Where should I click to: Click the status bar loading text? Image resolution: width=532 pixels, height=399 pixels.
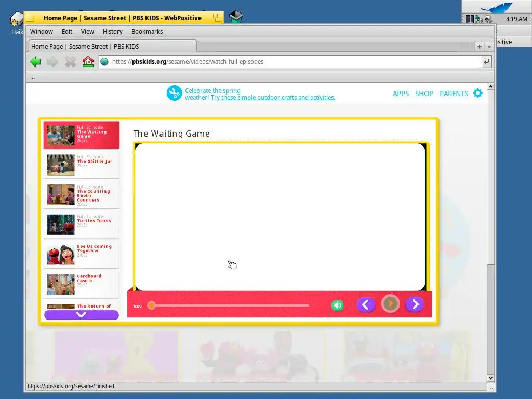point(71,386)
